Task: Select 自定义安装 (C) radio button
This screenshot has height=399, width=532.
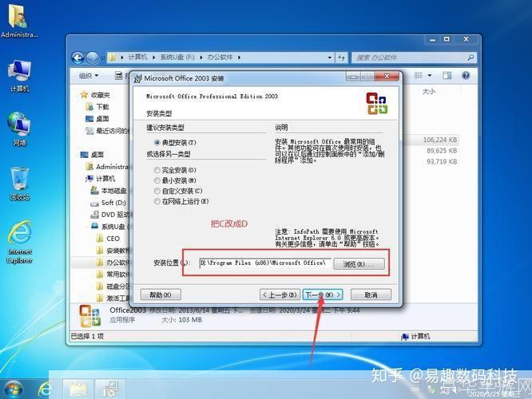Action: click(157, 191)
